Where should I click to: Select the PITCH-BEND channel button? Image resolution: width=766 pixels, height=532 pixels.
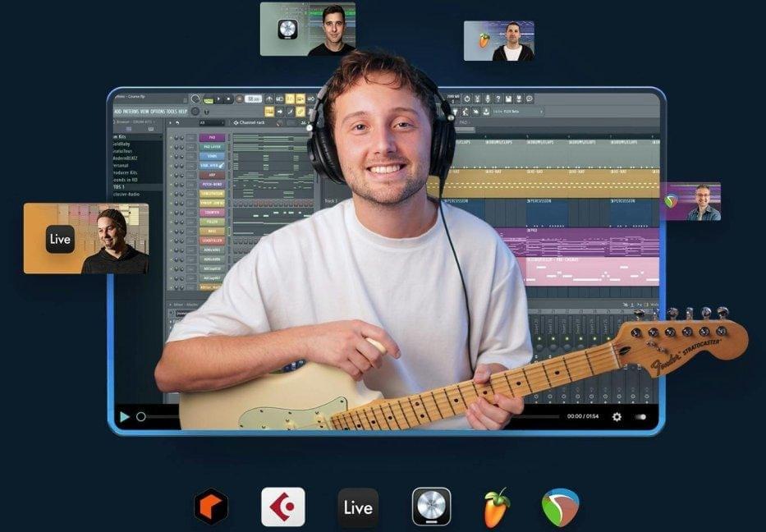pos(212,185)
